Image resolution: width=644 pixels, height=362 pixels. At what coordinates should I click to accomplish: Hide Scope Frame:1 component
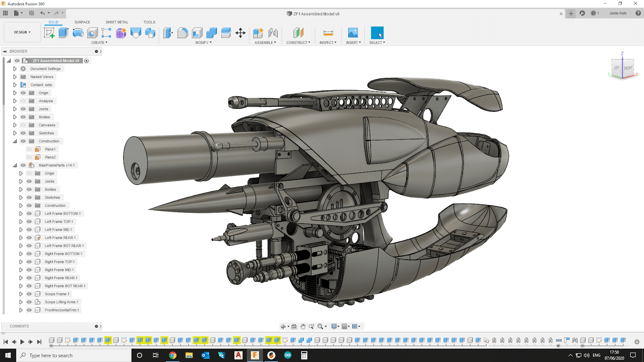[x=29, y=294]
